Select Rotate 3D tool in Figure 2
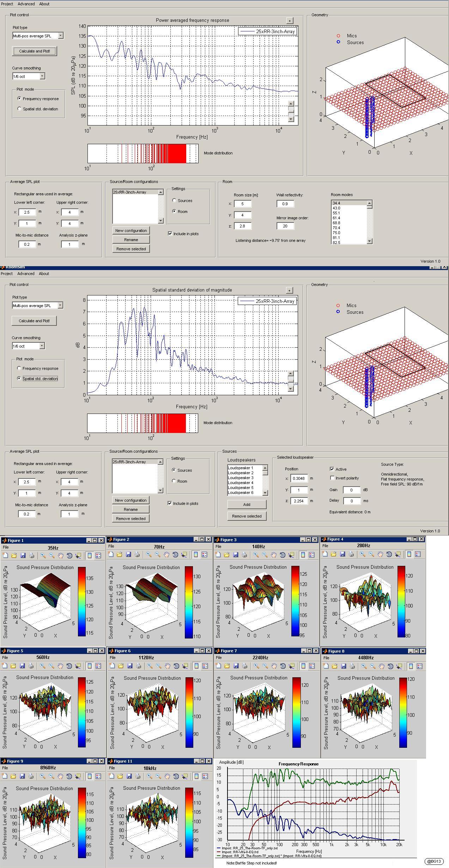 pyautogui.click(x=175, y=555)
